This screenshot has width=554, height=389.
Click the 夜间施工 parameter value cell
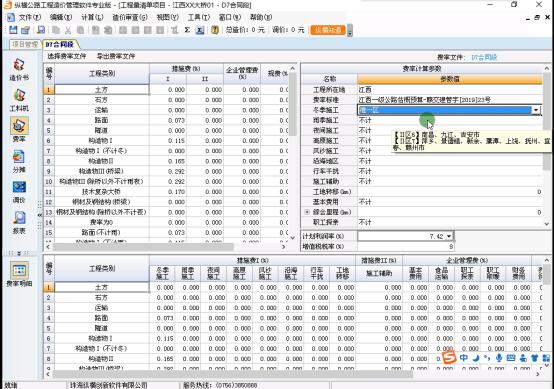tap(449, 131)
